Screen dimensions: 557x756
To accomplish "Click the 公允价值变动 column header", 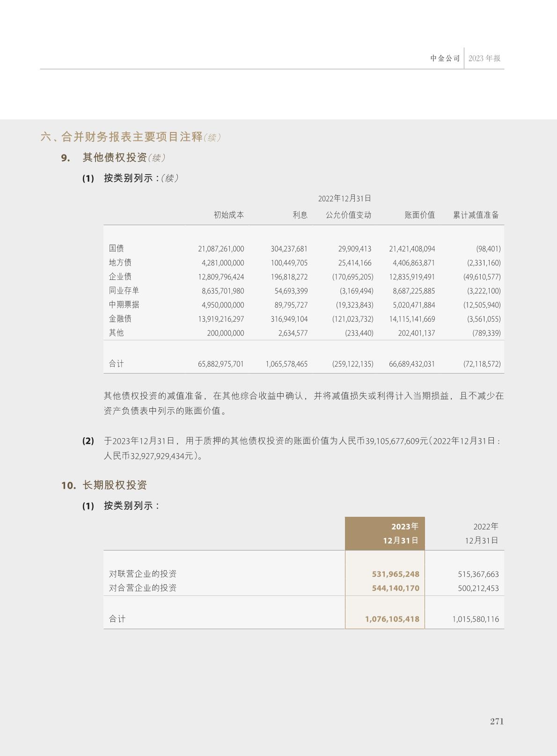I will tap(348, 215).
